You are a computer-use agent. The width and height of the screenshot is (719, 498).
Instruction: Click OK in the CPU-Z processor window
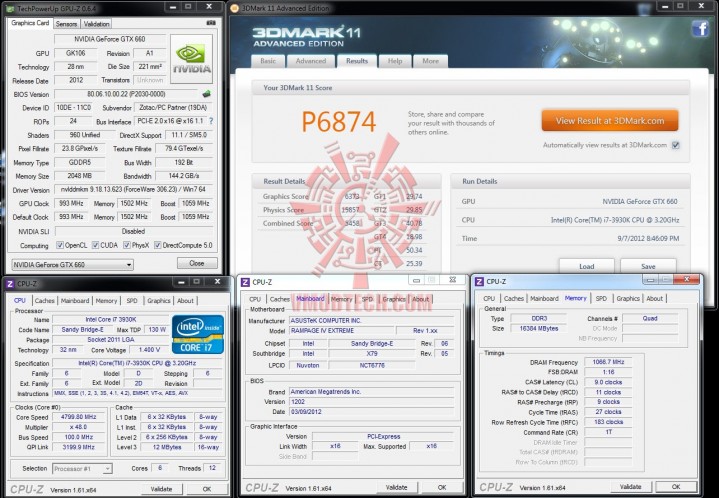tap(207, 489)
